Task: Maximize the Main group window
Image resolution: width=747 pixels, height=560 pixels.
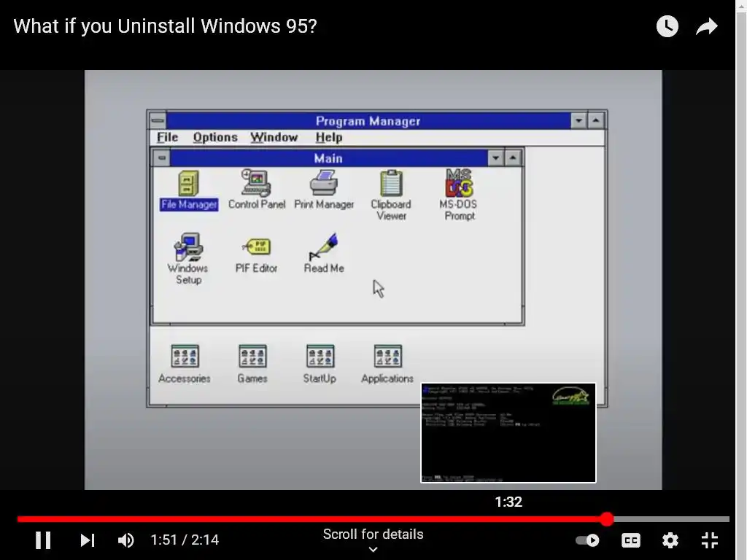Action: [x=513, y=158]
